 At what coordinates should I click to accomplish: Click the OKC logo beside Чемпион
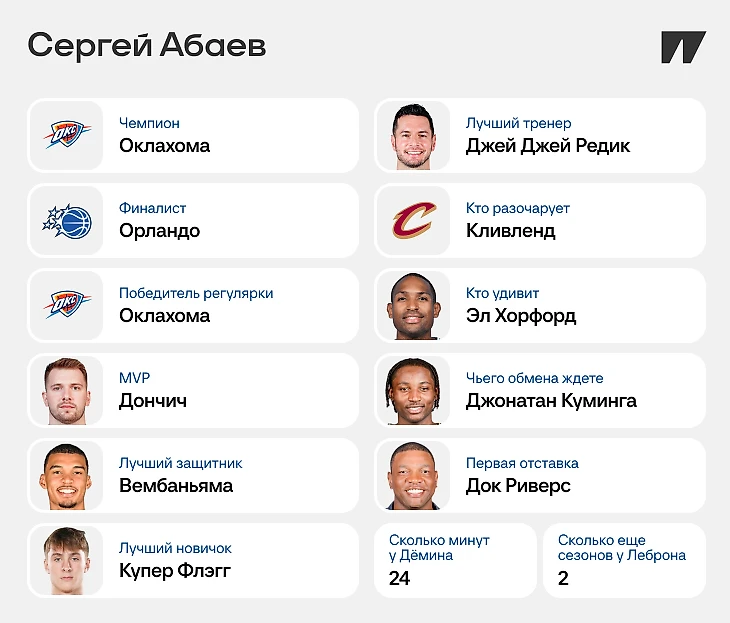67,135
